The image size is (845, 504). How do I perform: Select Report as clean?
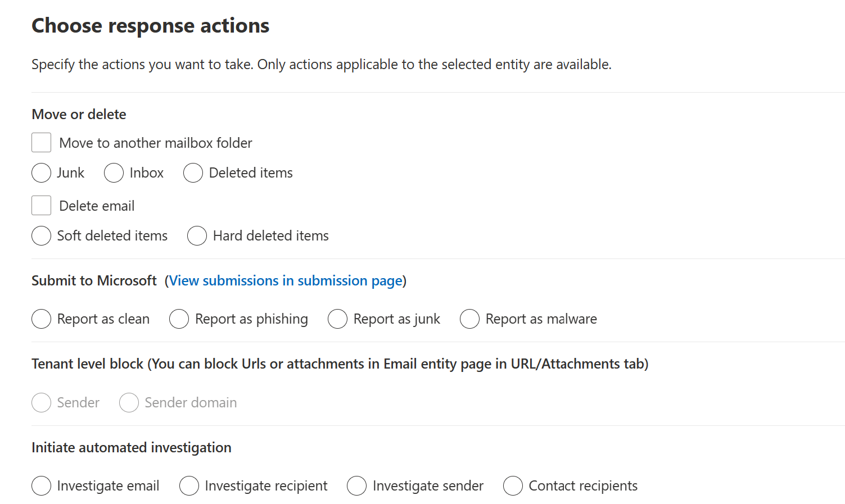click(x=42, y=319)
